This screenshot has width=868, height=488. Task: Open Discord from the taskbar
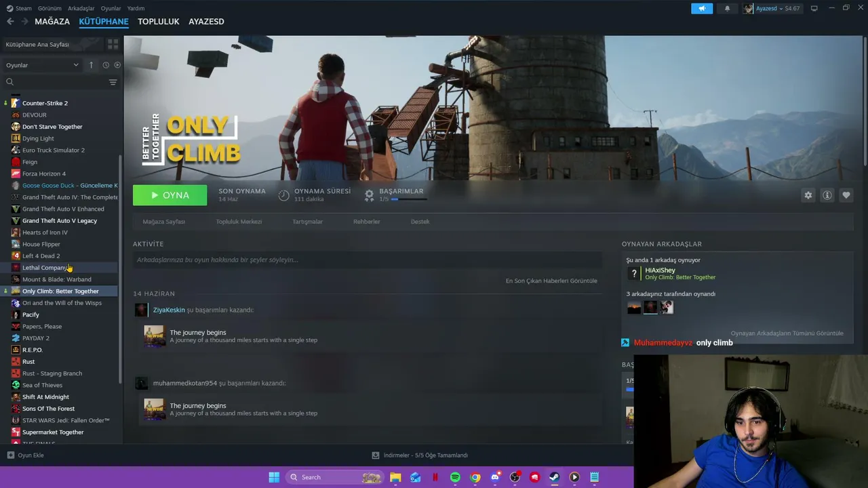point(495,477)
